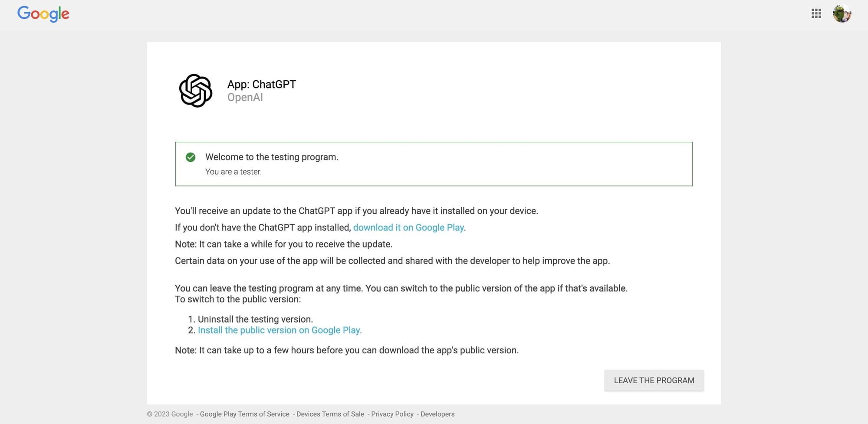Click the 'App: ChatGPT' title text
The height and width of the screenshot is (424, 868).
(x=262, y=84)
